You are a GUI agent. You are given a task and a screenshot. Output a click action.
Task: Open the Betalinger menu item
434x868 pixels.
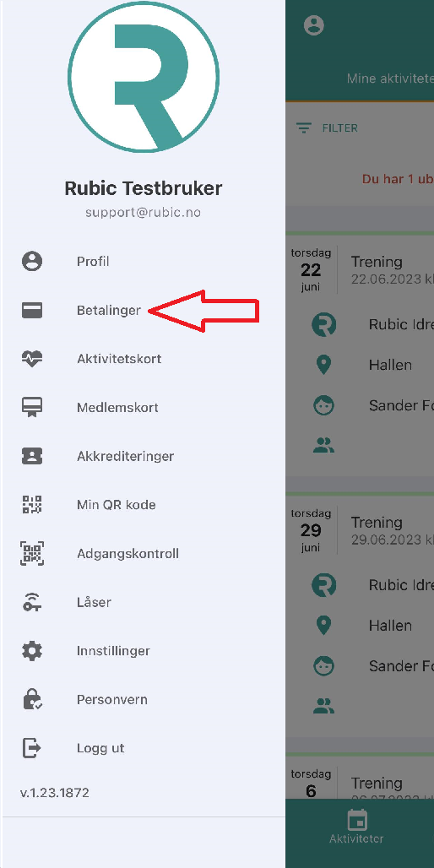(x=143, y=310)
